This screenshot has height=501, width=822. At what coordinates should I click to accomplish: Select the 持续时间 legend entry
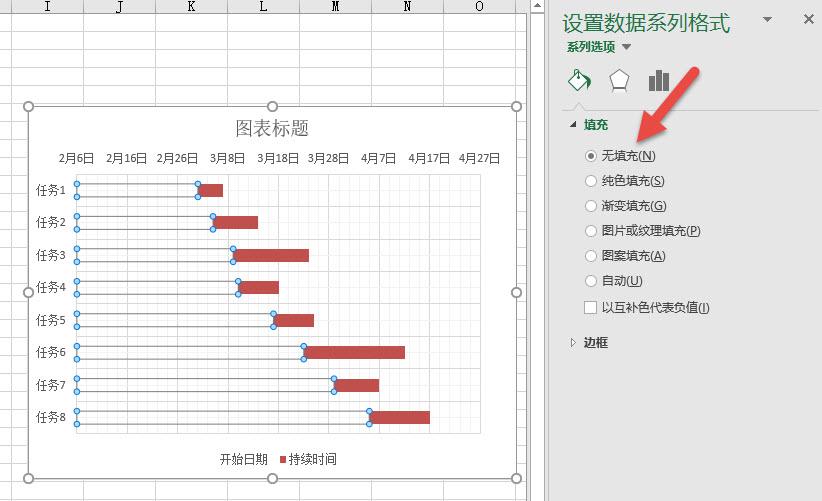tap(308, 460)
